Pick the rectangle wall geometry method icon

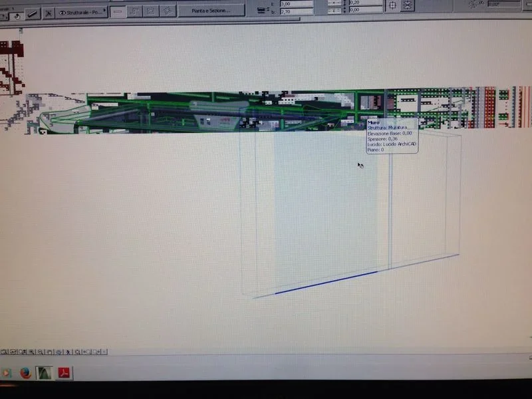(x=151, y=11)
